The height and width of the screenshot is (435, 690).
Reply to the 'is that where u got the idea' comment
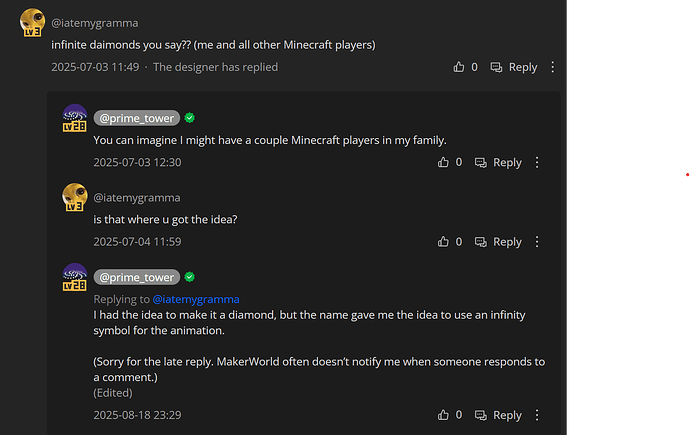498,241
